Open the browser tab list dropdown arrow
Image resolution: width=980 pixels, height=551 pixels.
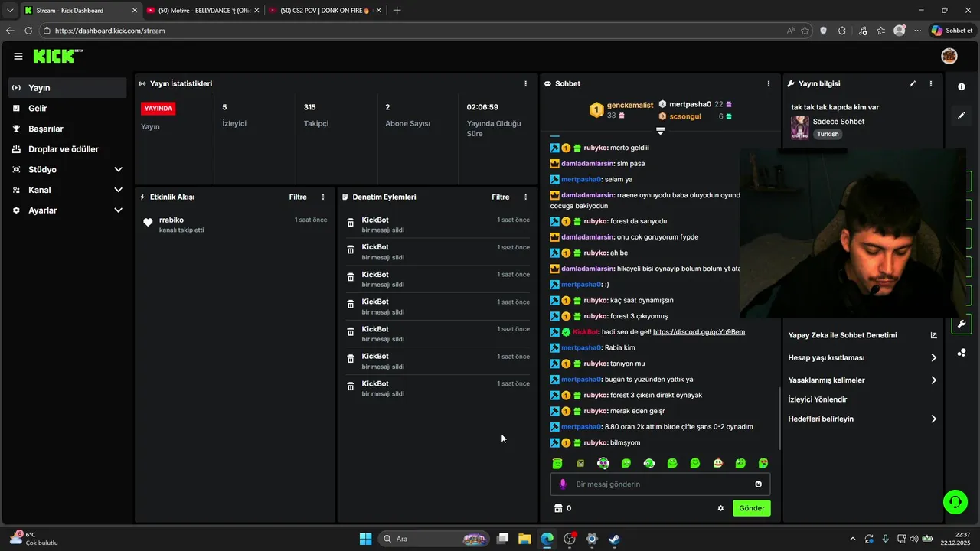9,11
